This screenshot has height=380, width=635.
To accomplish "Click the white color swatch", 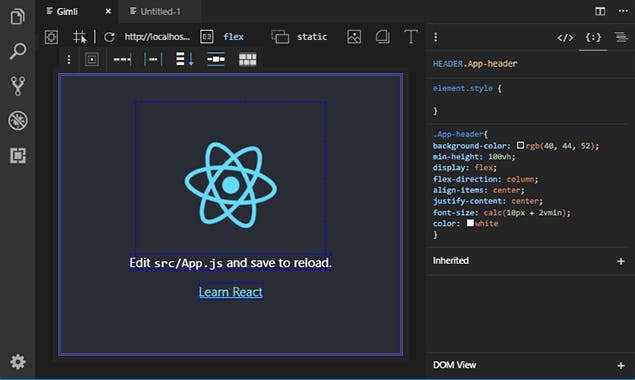I will pyautogui.click(x=470, y=223).
